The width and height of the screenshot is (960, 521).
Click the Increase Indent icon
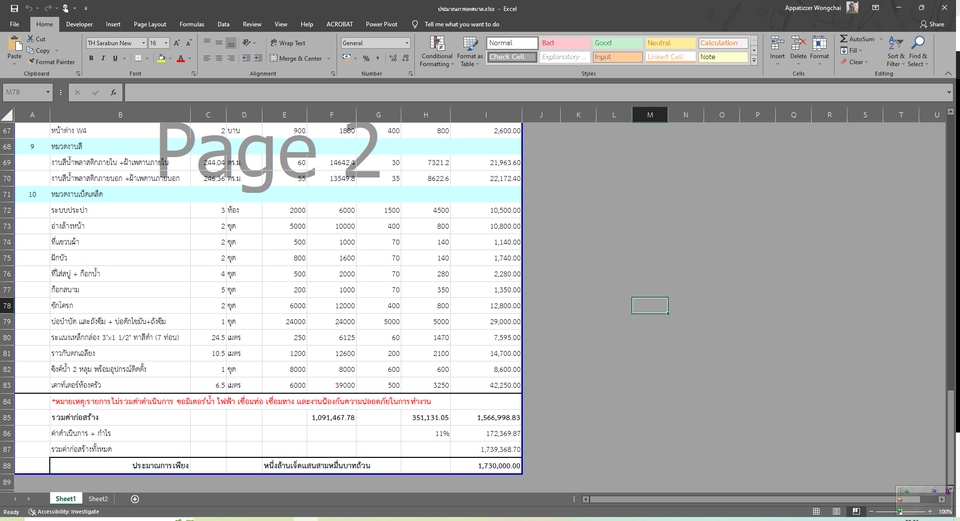[x=258, y=58]
